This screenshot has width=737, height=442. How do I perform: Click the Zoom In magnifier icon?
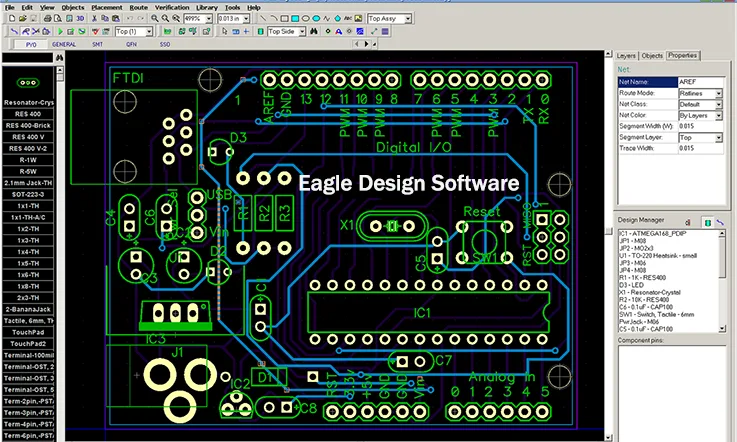pos(155,18)
